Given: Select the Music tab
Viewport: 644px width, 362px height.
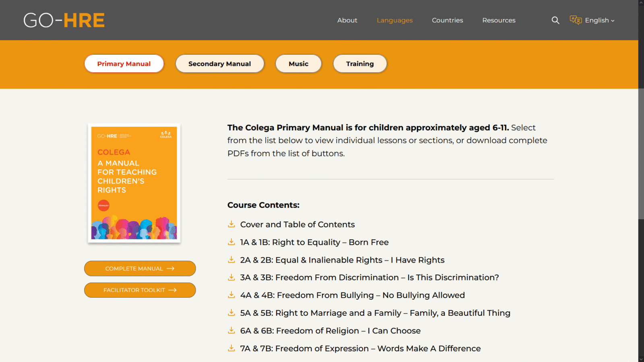Looking at the screenshot, I should 298,64.
